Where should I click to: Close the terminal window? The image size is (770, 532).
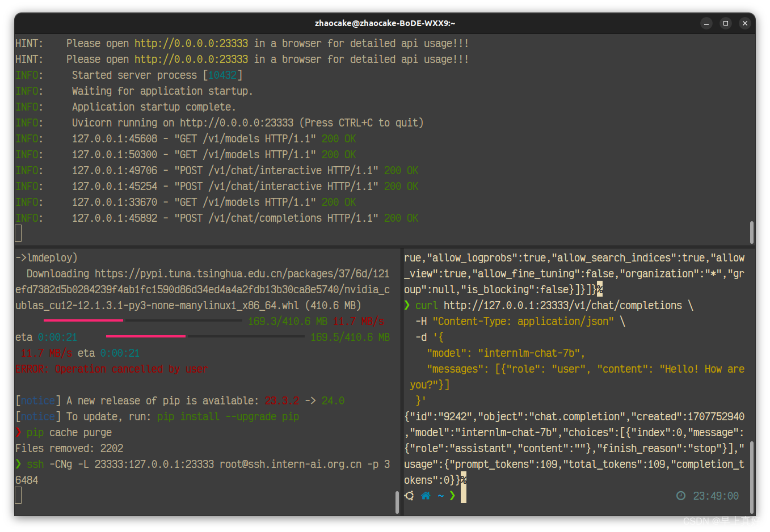[745, 23]
